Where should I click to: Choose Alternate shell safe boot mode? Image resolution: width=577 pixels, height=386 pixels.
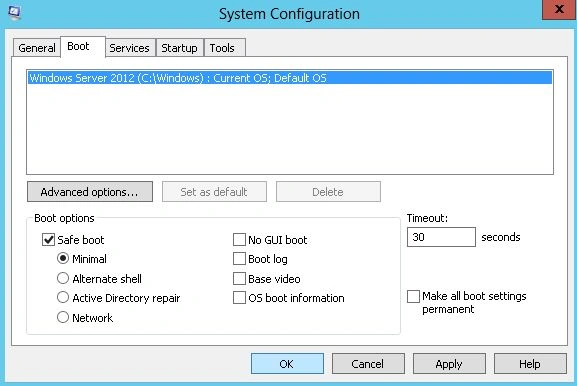click(63, 279)
